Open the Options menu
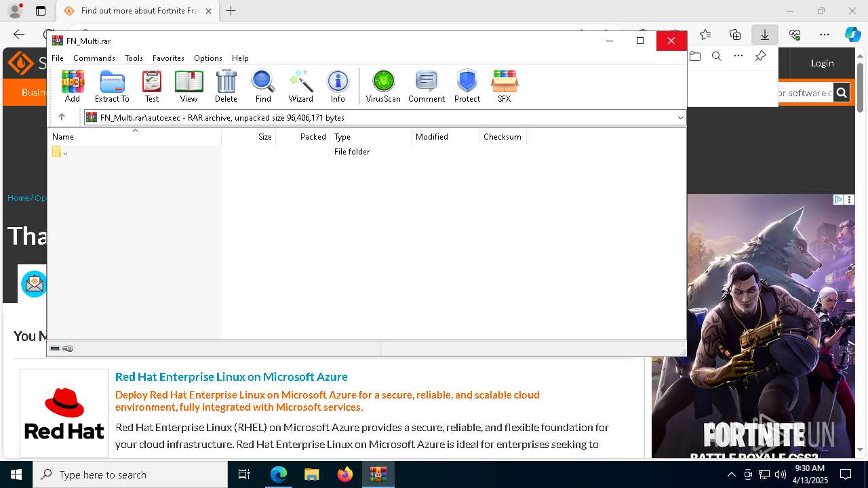868x488 pixels. pyautogui.click(x=208, y=58)
